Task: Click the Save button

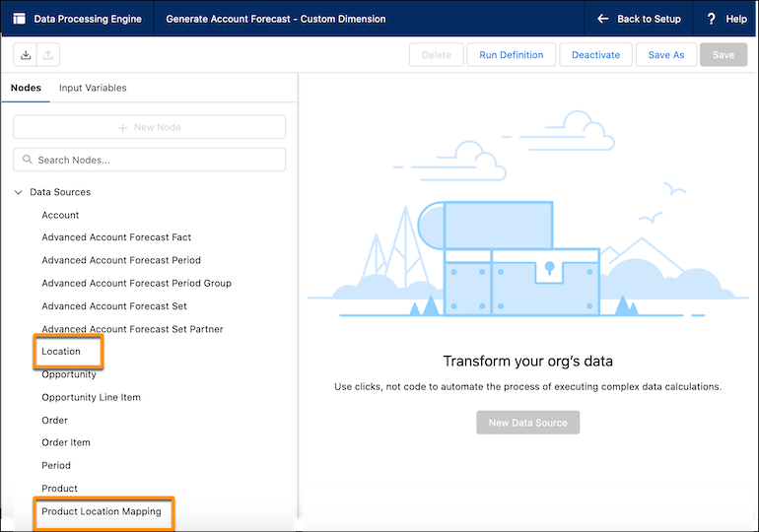Action: (x=724, y=54)
